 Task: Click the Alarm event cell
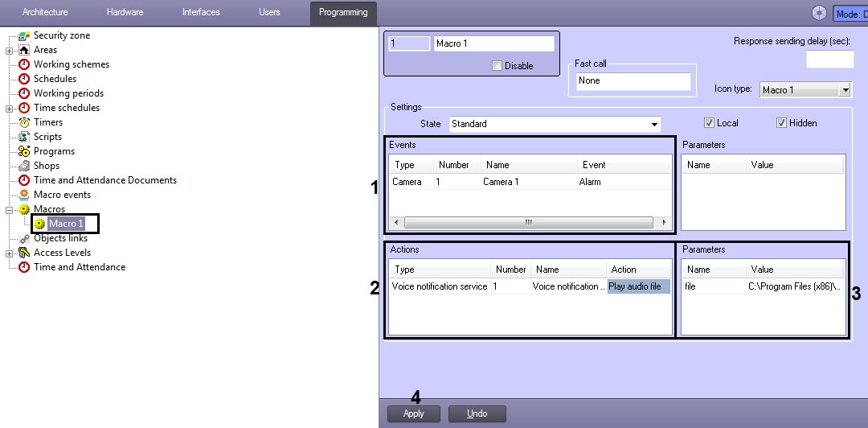pyautogui.click(x=624, y=182)
